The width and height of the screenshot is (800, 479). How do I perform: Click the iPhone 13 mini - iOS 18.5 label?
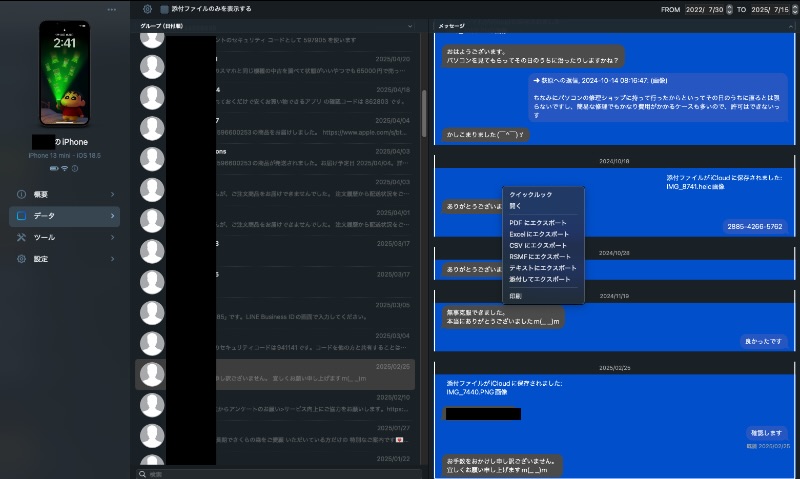pyautogui.click(x=65, y=156)
